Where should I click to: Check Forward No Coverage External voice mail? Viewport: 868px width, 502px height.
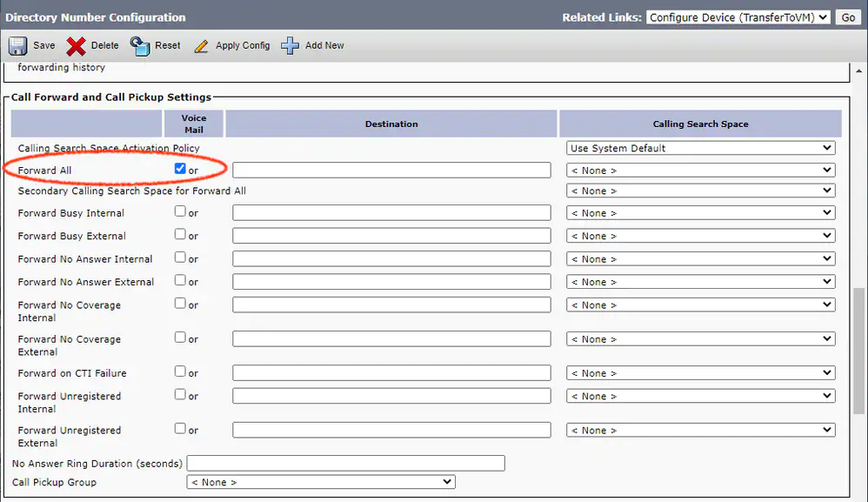(180, 337)
